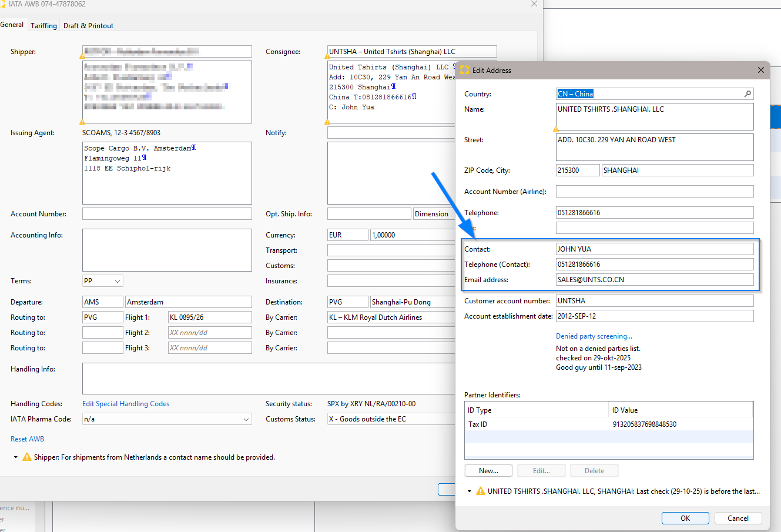
Task: Click the Reset AWB link
Action: (27, 439)
